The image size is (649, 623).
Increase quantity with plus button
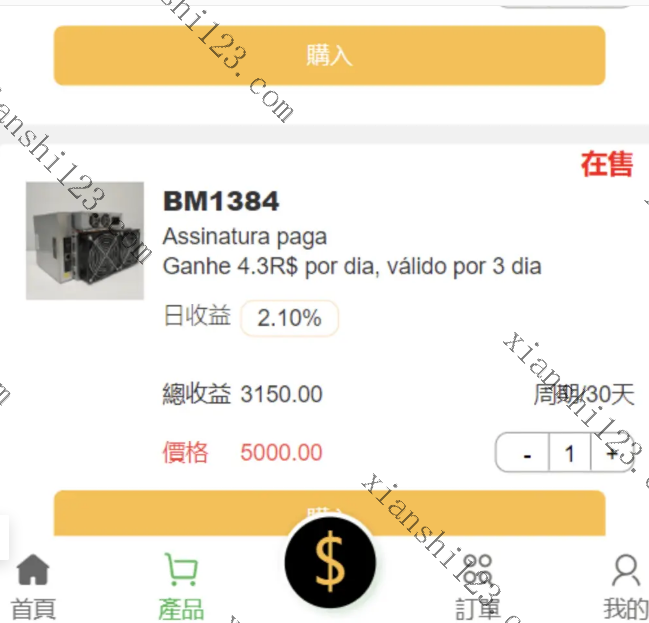tap(612, 452)
